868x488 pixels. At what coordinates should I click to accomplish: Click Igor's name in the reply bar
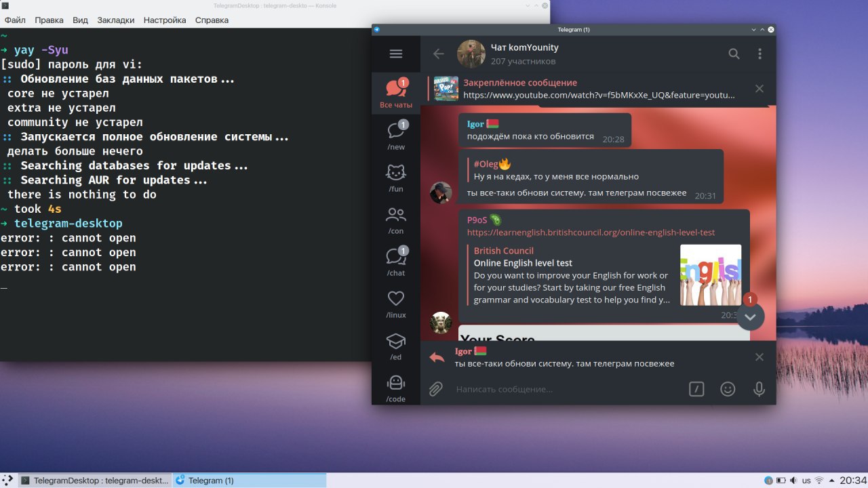pyautogui.click(x=464, y=351)
